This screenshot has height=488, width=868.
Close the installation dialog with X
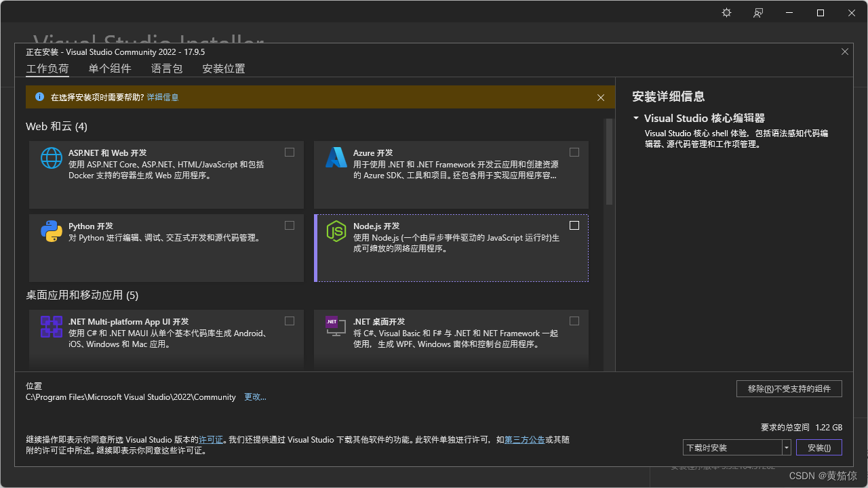pyautogui.click(x=845, y=52)
